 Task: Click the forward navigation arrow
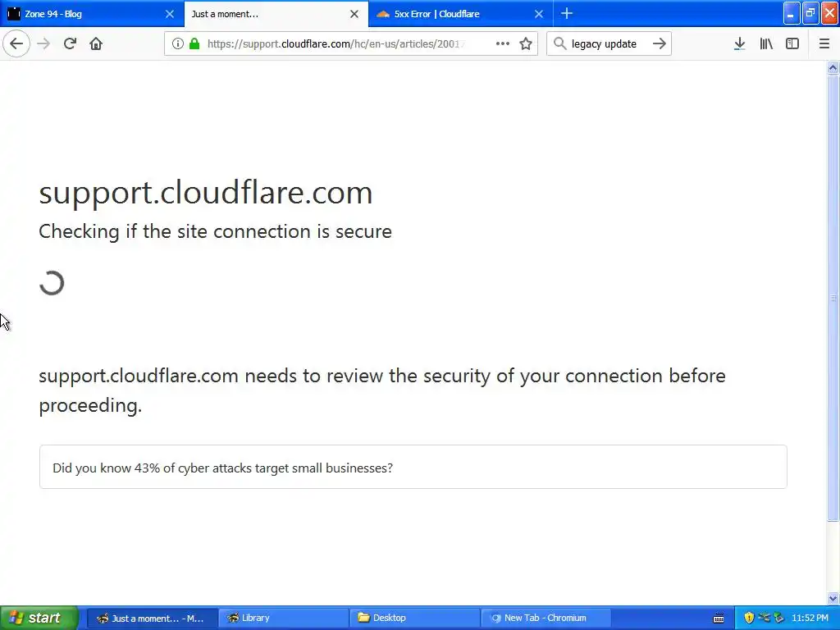[x=43, y=43]
